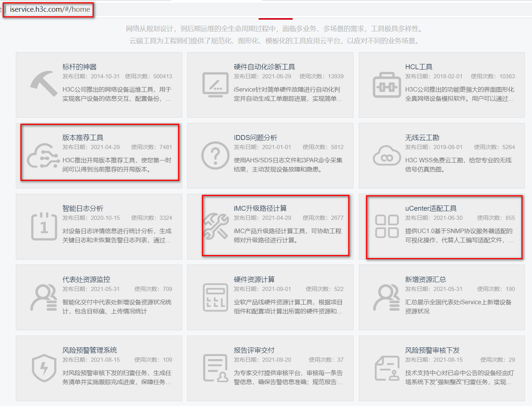Viewport: 532px width, 406px height.
Task: Click the hammer icon for 标杆的神器
Action: [44, 83]
